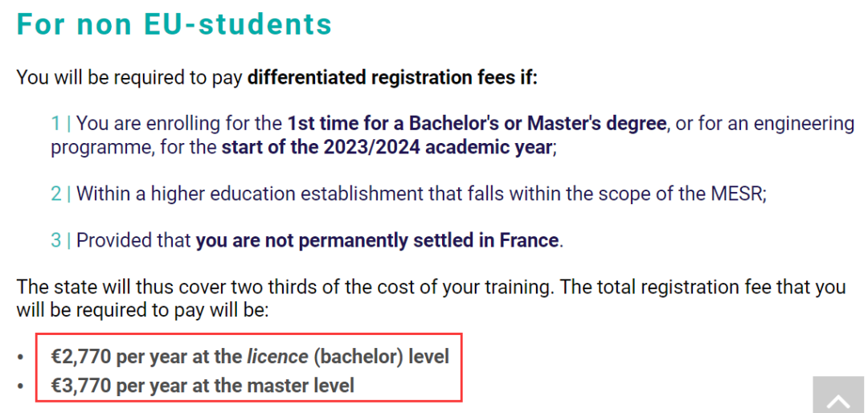Click the italic word 'licence'
The height and width of the screenshot is (413, 868).
pos(277,357)
